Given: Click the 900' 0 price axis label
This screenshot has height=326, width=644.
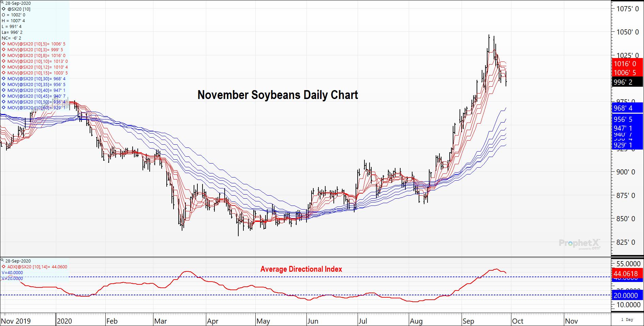Looking at the screenshot, I should coord(626,172).
